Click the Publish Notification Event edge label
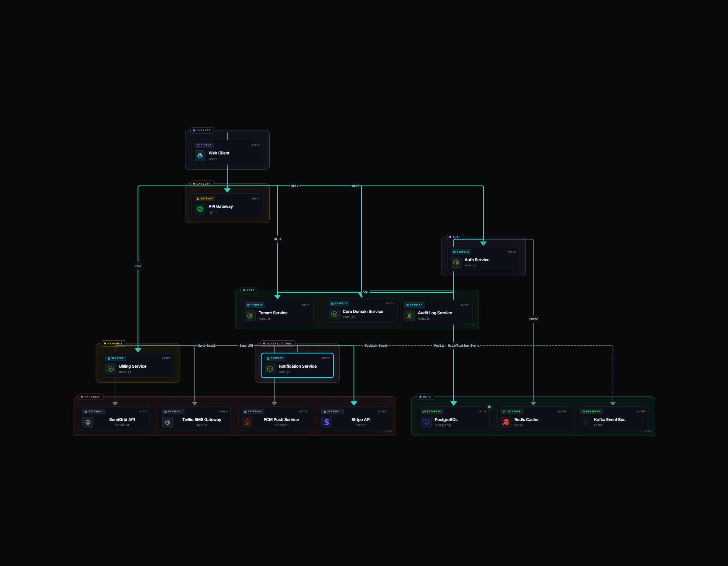The width and height of the screenshot is (728, 566). pos(456,346)
